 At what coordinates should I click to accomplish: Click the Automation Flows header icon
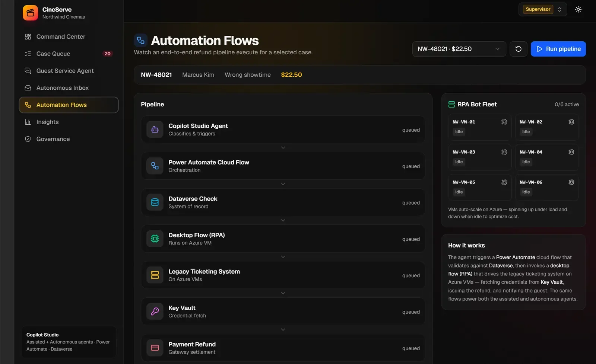point(141,40)
